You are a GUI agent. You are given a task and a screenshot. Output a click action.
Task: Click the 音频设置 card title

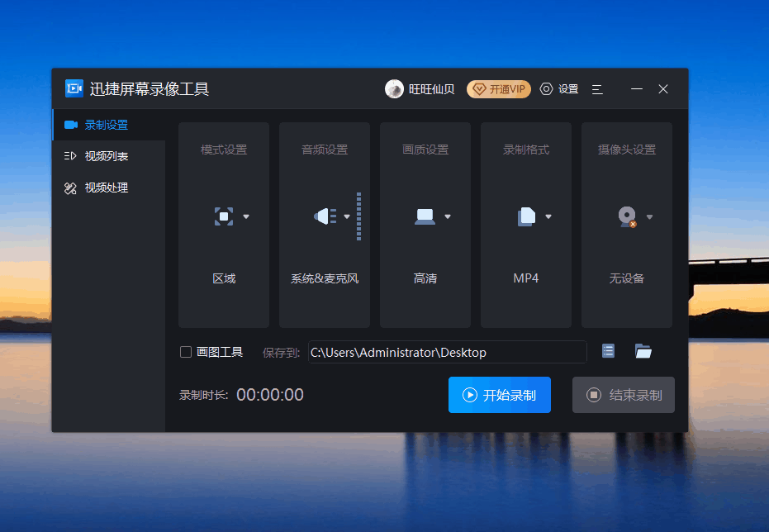(325, 150)
